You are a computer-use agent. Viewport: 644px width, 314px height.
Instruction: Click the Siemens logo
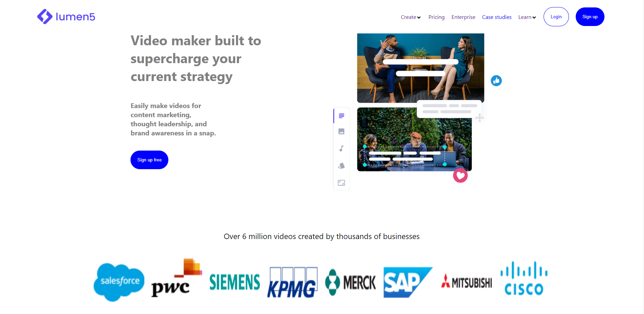coord(235,282)
